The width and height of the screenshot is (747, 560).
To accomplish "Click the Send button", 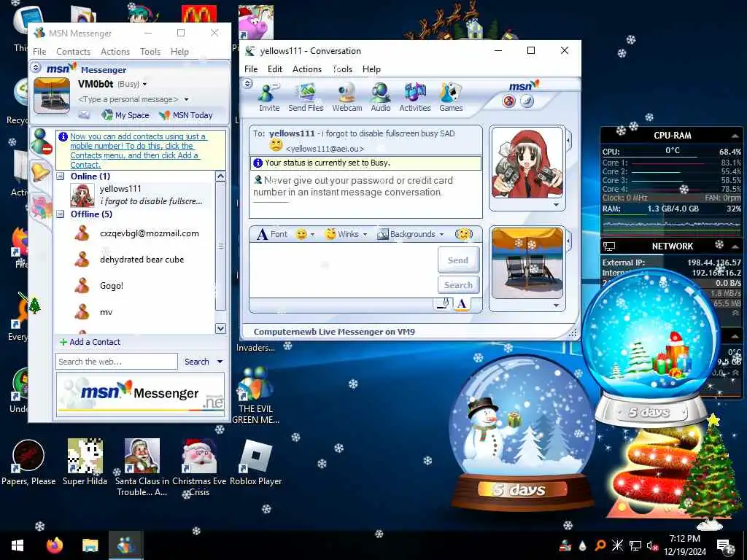I will point(458,260).
